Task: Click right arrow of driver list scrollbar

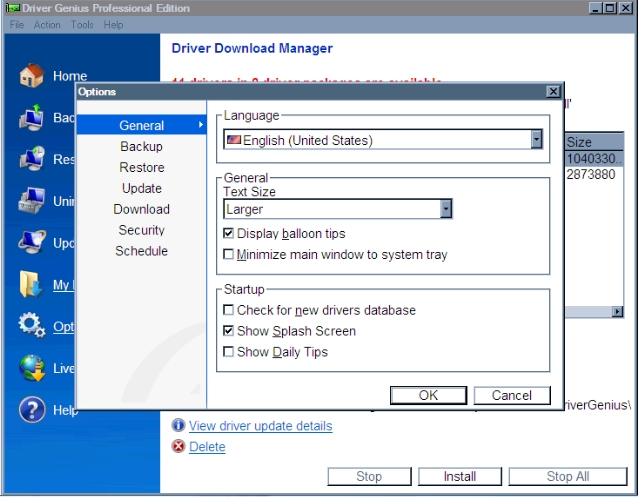Action: tap(618, 312)
